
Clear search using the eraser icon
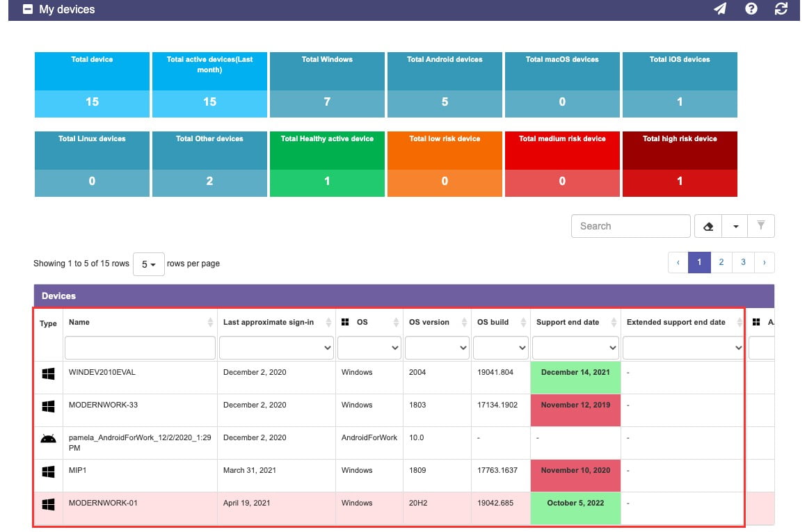708,227
